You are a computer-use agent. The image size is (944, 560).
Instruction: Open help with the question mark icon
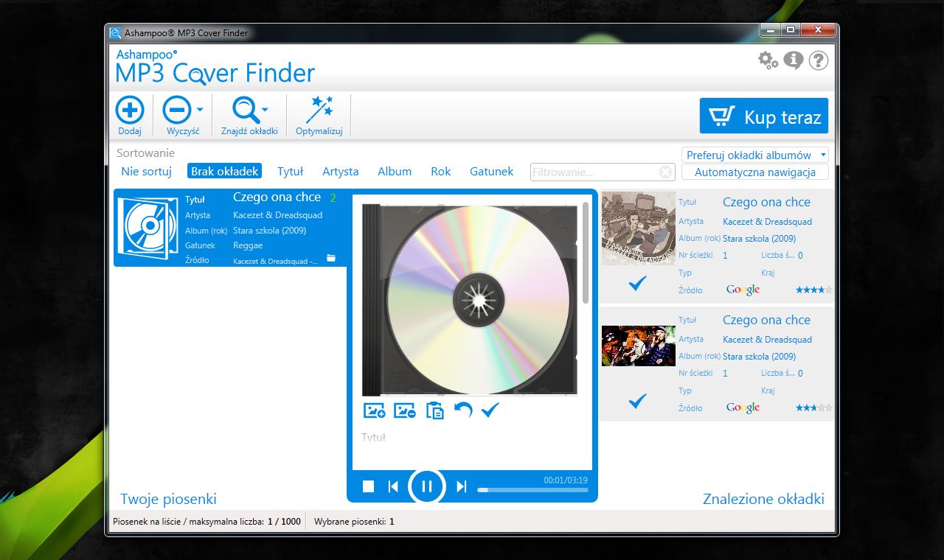tap(819, 60)
